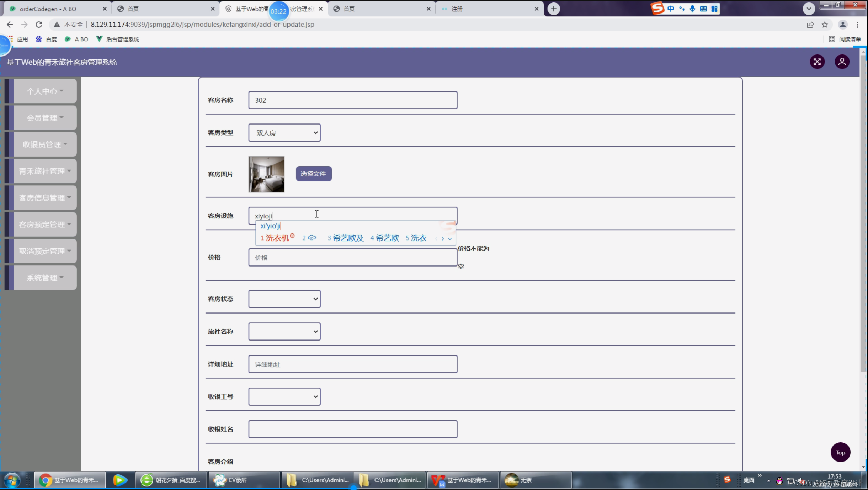868x490 pixels.
Task: Open new browser tab with plus icon
Action: (553, 9)
